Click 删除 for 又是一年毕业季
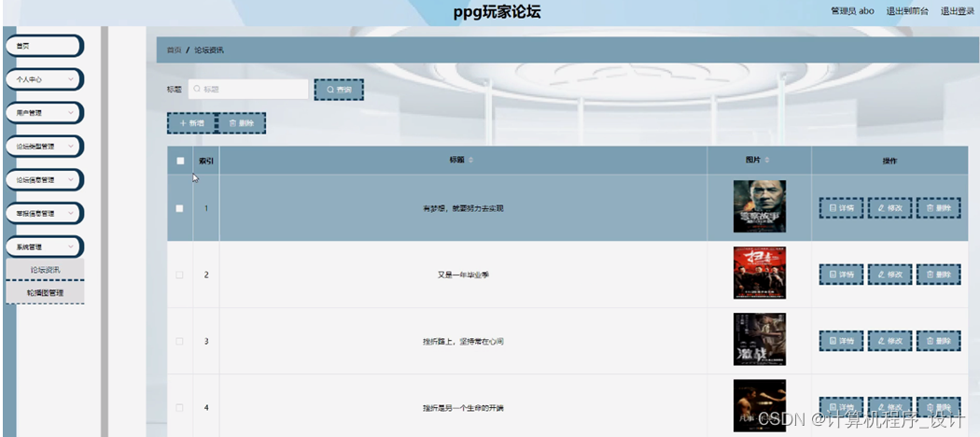 point(939,275)
